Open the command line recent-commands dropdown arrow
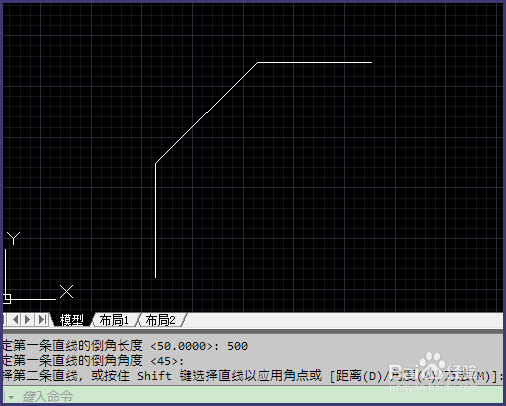This screenshot has width=506, height=406. click(x=11, y=397)
